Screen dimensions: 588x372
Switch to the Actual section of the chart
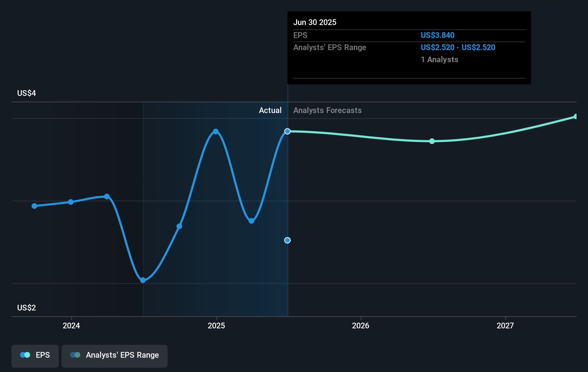click(270, 111)
